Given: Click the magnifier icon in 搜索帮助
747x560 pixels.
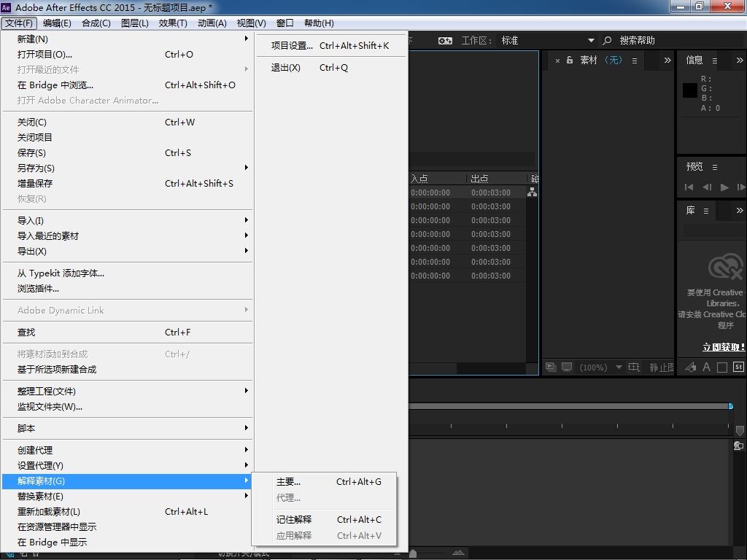Looking at the screenshot, I should pyautogui.click(x=607, y=41).
